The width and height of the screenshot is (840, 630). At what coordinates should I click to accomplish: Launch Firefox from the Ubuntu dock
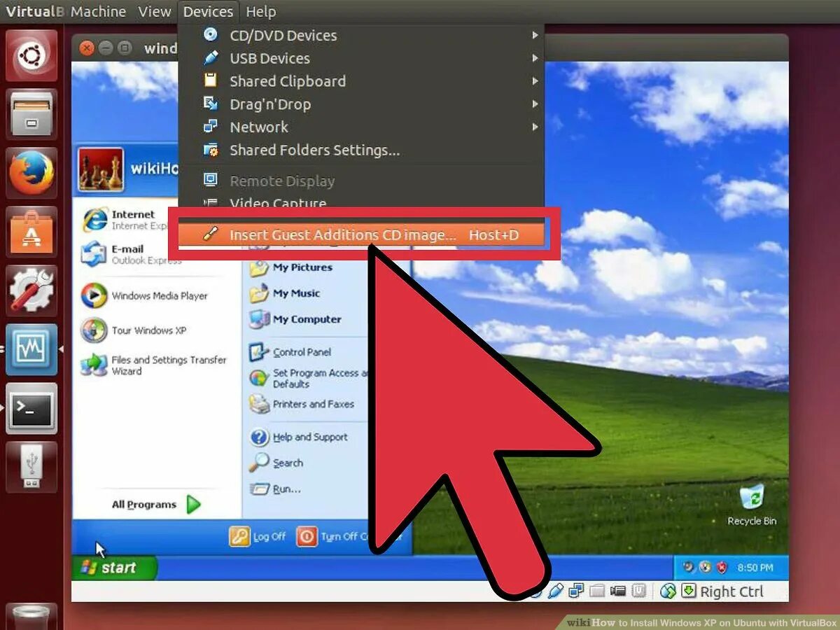pyautogui.click(x=31, y=173)
